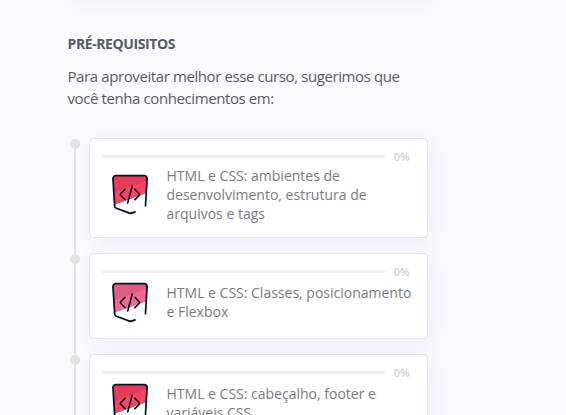The image size is (566, 415).
Task: Click the code badge icon of ambientes de desenvolvimento course
Action: [x=130, y=195]
